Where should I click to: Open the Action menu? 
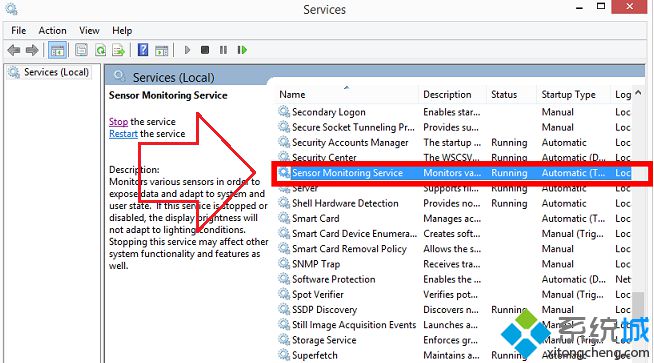tap(53, 30)
